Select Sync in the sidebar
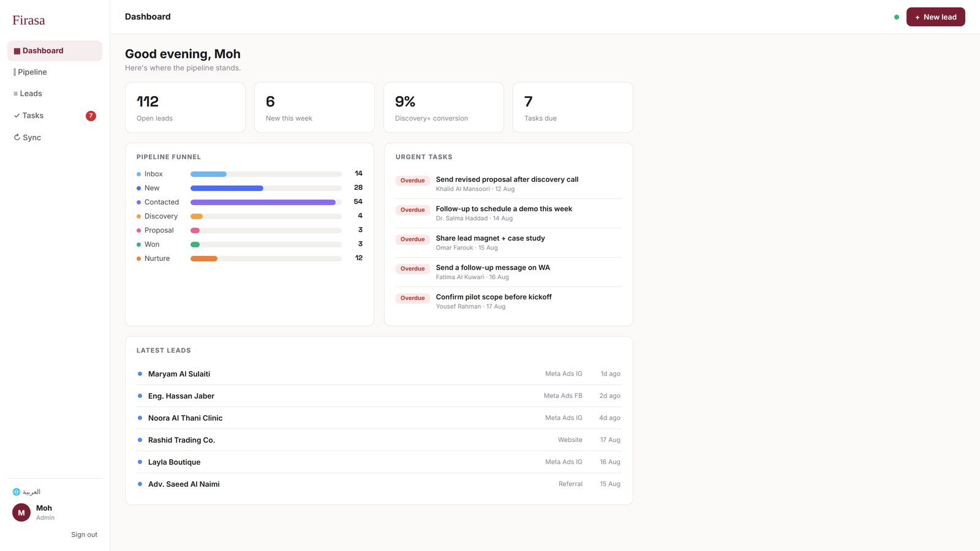The image size is (980, 551). click(55, 138)
